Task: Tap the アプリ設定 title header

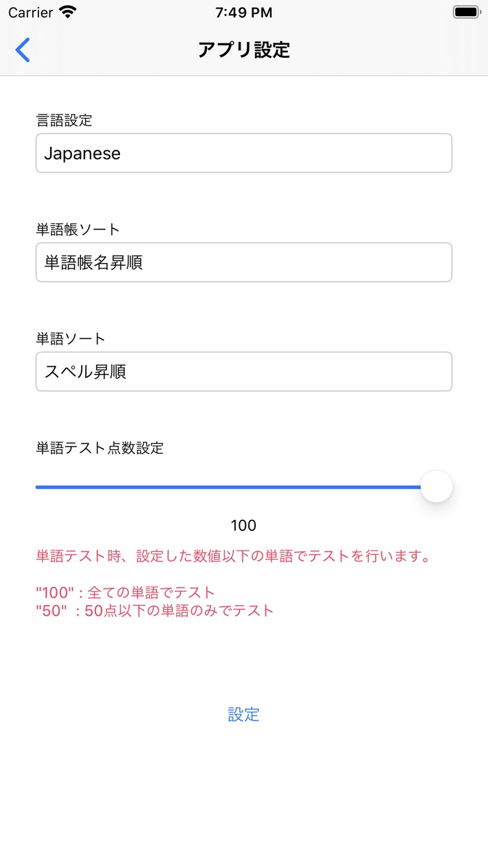Action: pos(244,50)
